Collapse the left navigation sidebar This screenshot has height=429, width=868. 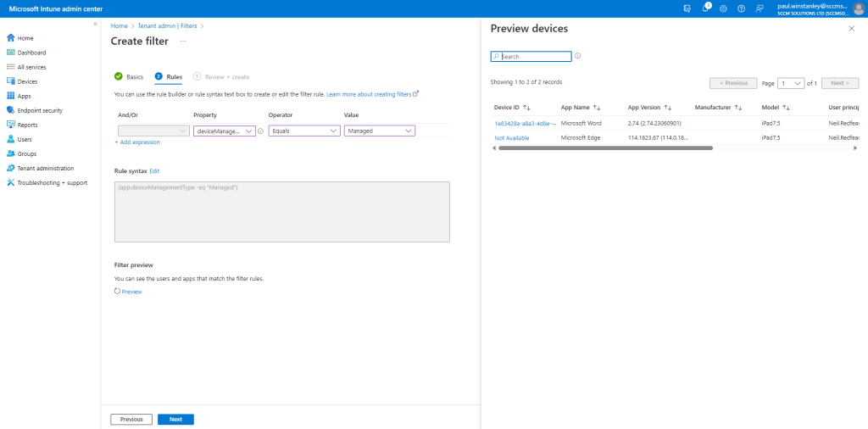click(x=95, y=24)
